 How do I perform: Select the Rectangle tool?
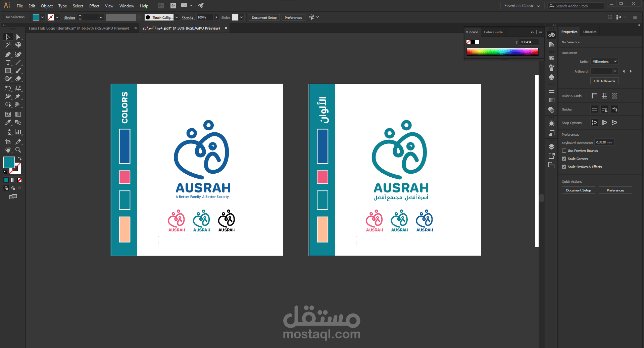pos(8,71)
